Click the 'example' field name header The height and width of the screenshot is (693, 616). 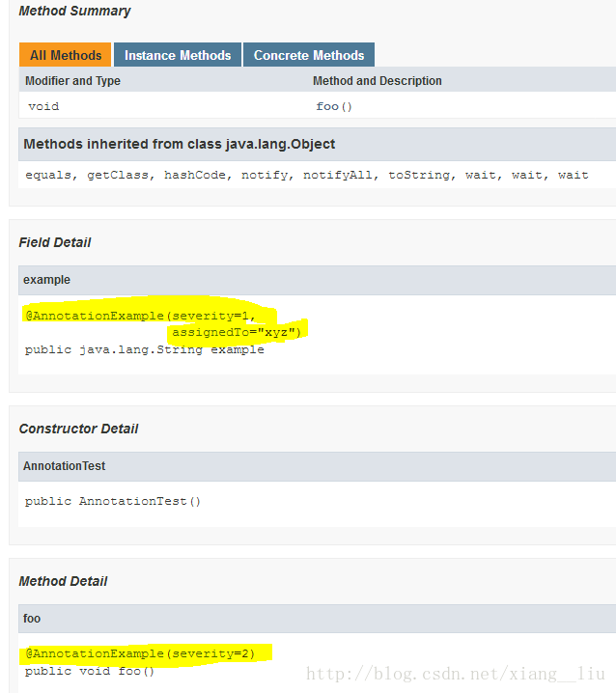coord(46,280)
